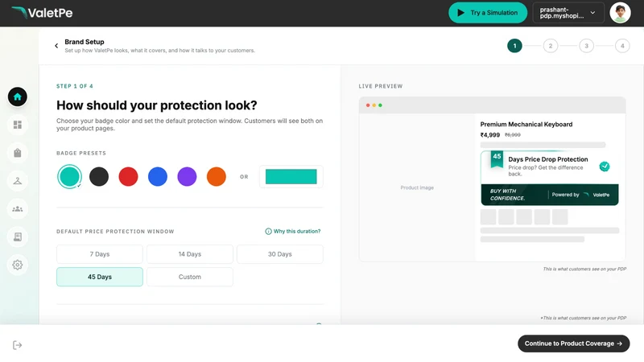This screenshot has width=644, height=362.
Task: Click the Product image placeholder
Action: pos(417,187)
